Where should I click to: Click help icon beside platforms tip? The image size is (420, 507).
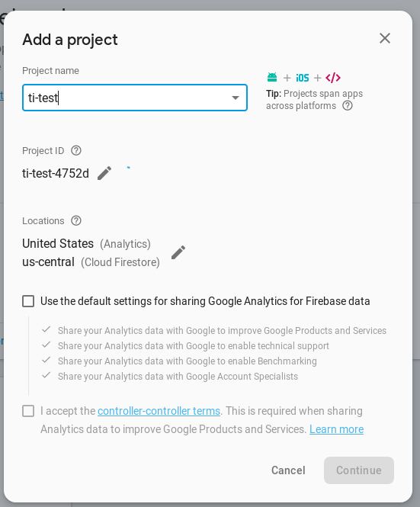pyautogui.click(x=348, y=106)
